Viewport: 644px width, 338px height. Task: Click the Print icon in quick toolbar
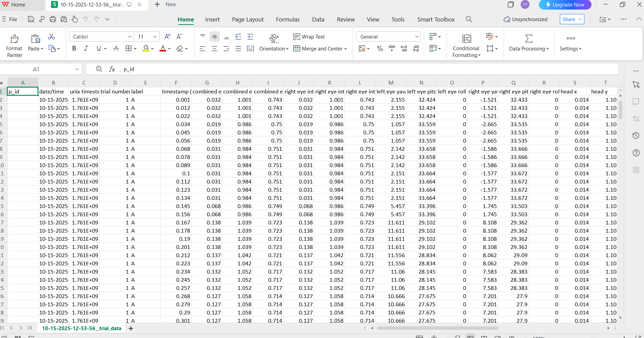(x=53, y=19)
